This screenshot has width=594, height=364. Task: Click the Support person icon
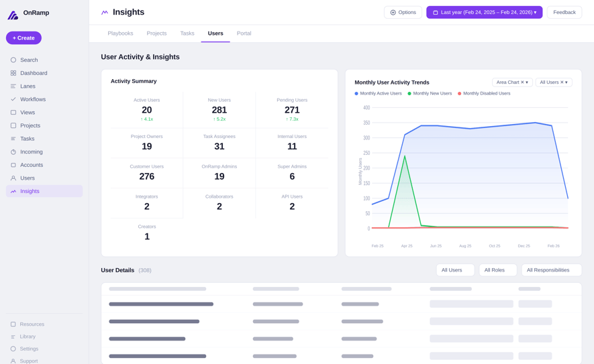tap(13, 361)
